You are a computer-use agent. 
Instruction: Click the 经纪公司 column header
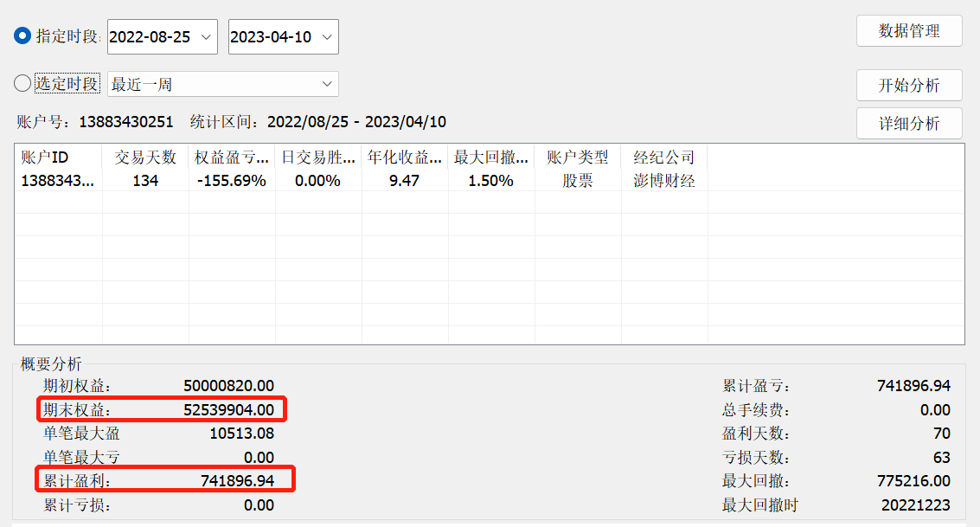(x=664, y=157)
